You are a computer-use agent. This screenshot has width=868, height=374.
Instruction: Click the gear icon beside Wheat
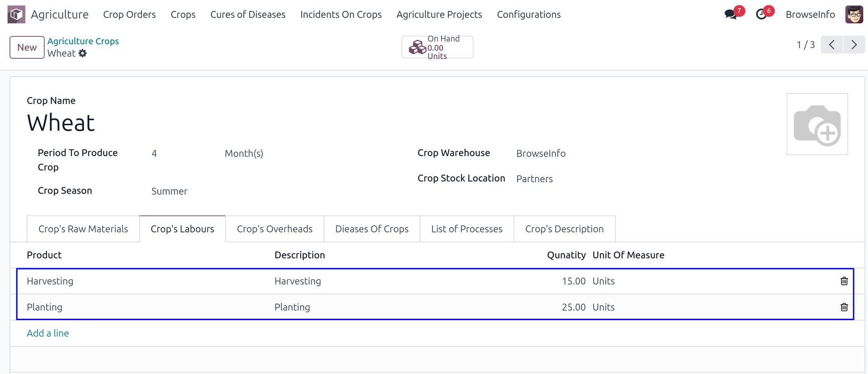[x=83, y=53]
